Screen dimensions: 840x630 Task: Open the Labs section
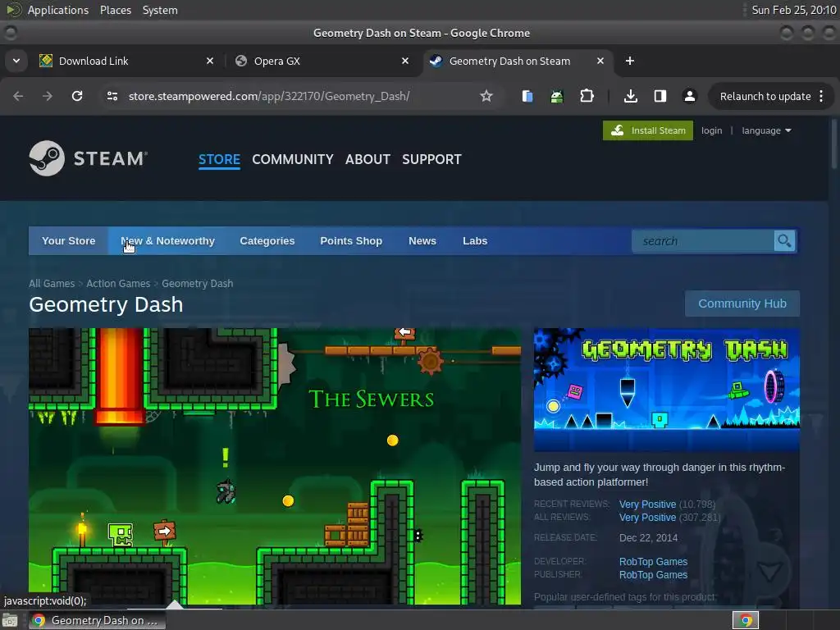coord(475,241)
